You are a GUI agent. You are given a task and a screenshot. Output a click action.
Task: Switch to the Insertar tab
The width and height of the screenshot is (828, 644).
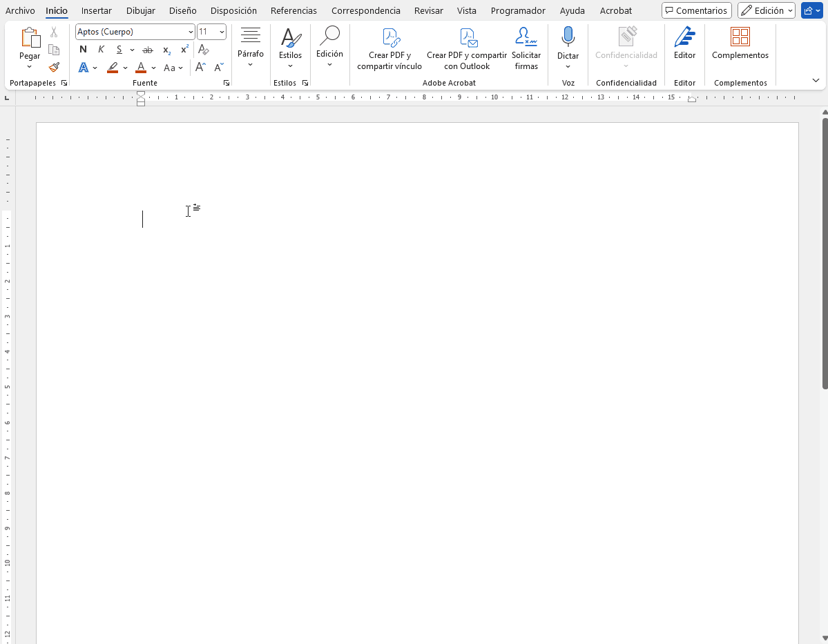coord(96,11)
